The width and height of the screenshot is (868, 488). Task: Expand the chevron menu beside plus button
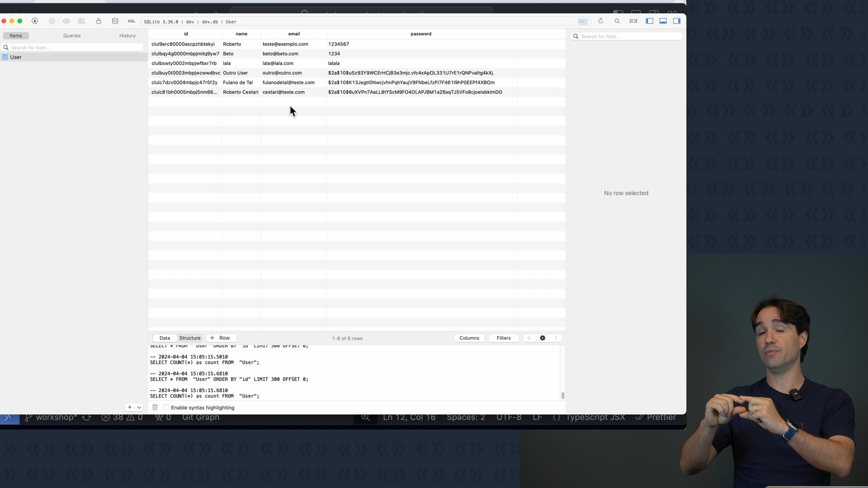tap(139, 408)
